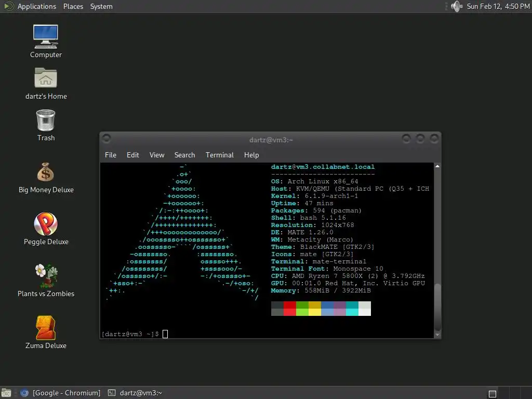Click the cyan color block in neofetch palette
The height and width of the screenshot is (399, 532).
point(352,309)
